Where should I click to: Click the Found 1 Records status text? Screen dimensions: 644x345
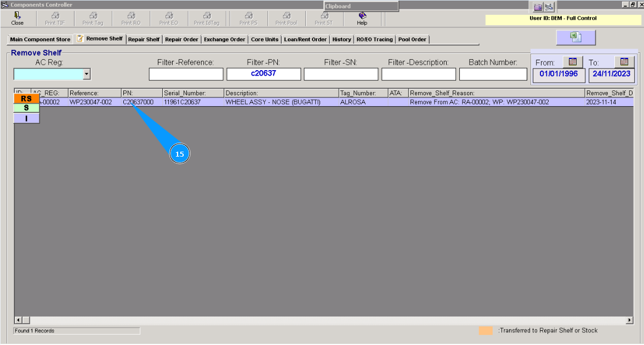[x=35, y=331]
